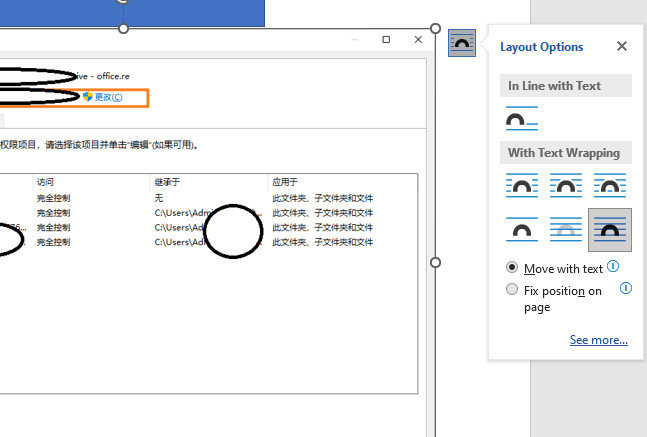
Task: Select Fix position on page radio button
Action: pyautogui.click(x=512, y=289)
